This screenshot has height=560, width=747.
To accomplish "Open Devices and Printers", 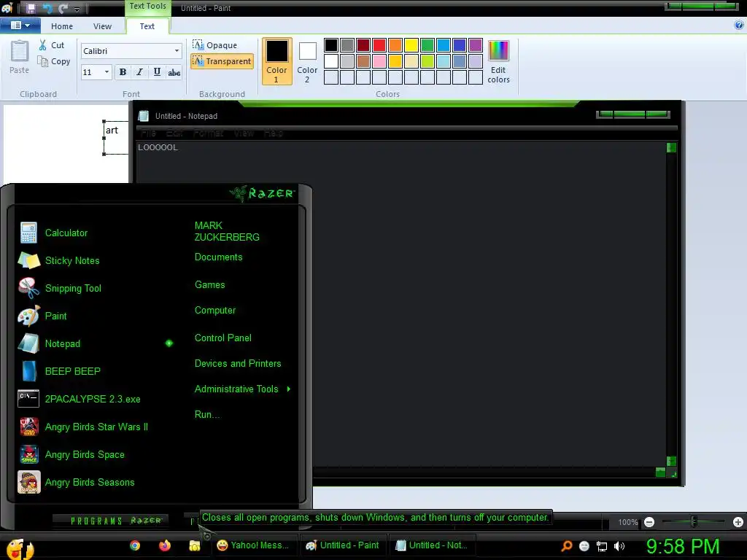I will click(238, 364).
